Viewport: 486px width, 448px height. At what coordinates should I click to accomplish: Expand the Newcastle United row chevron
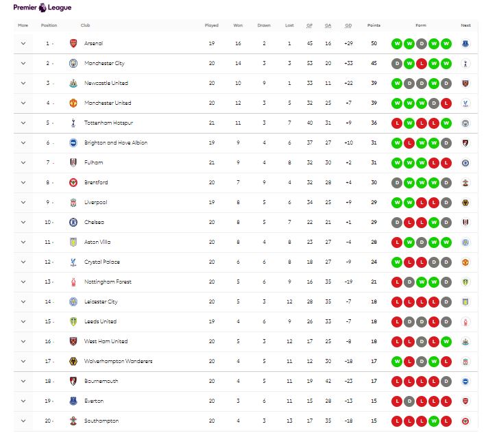23,83
